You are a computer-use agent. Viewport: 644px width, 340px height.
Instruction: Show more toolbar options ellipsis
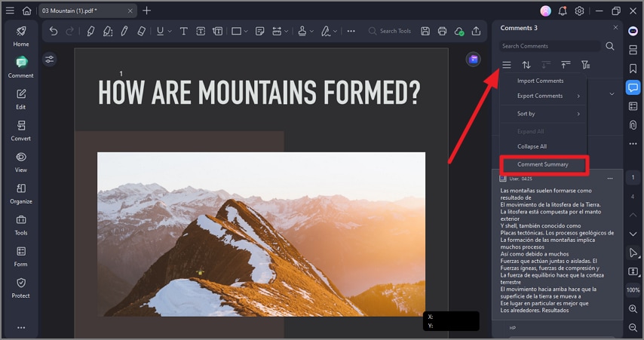[x=351, y=31]
